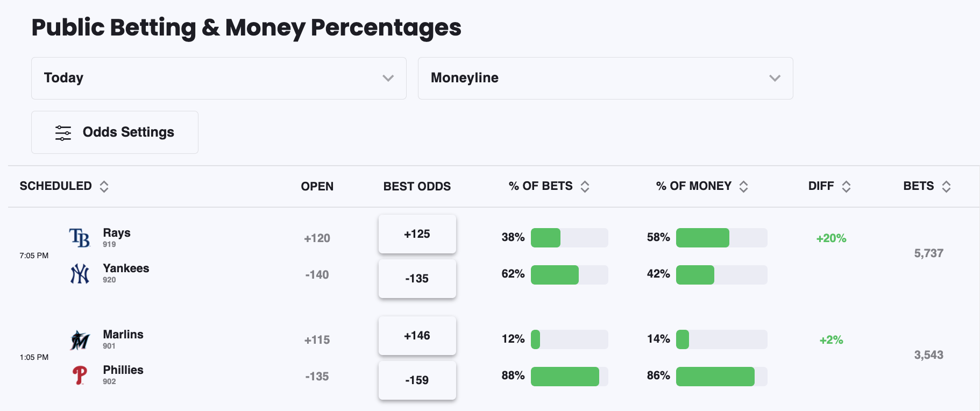Click the chevron on the Moneyline dropdown
The height and width of the screenshot is (411, 980).
pos(775,79)
